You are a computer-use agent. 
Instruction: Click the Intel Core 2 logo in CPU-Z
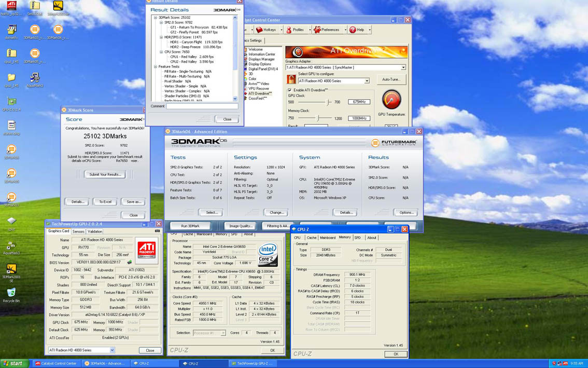[x=268, y=255]
